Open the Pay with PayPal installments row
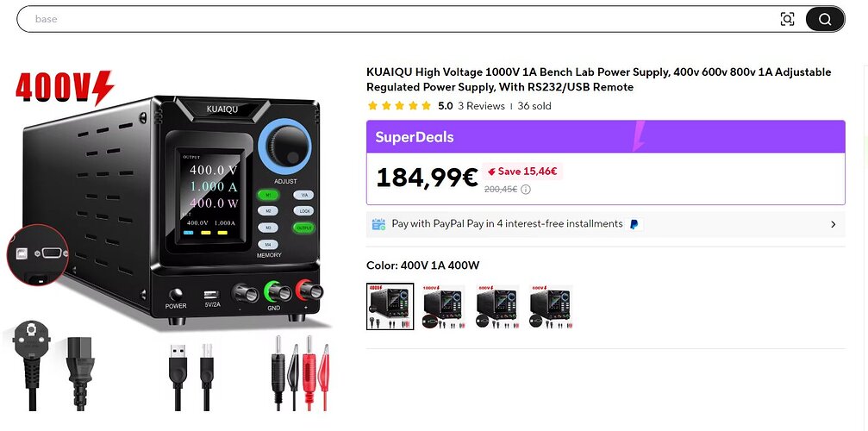The image size is (868, 431). point(606,224)
